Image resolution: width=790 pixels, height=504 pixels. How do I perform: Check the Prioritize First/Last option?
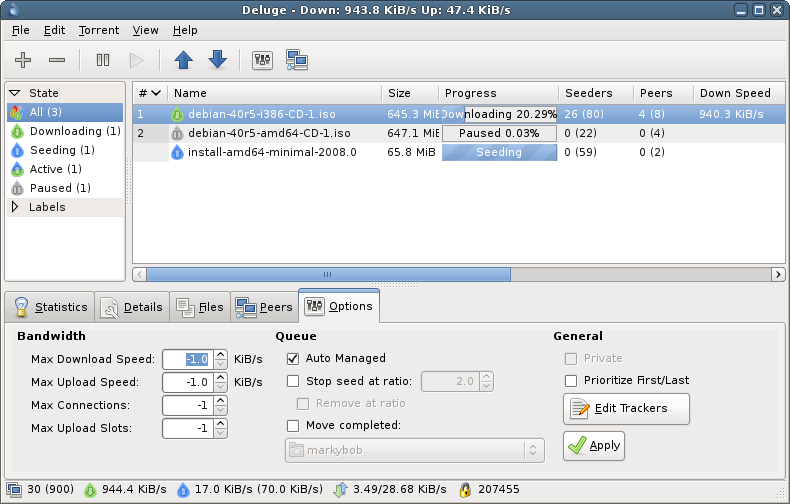(x=571, y=381)
